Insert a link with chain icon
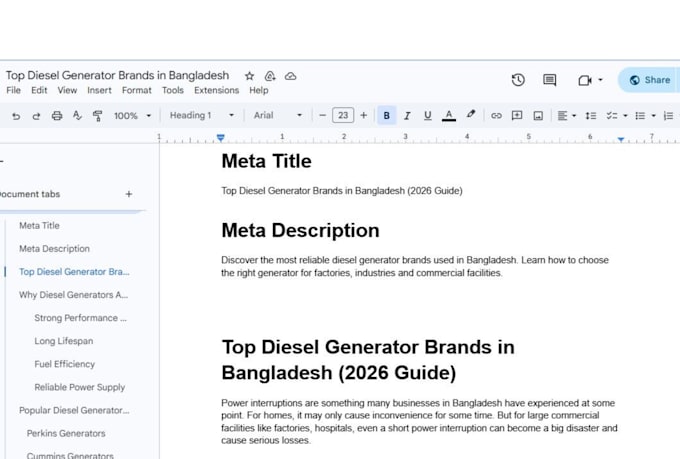Image resolution: width=680 pixels, height=459 pixels. pos(496,115)
